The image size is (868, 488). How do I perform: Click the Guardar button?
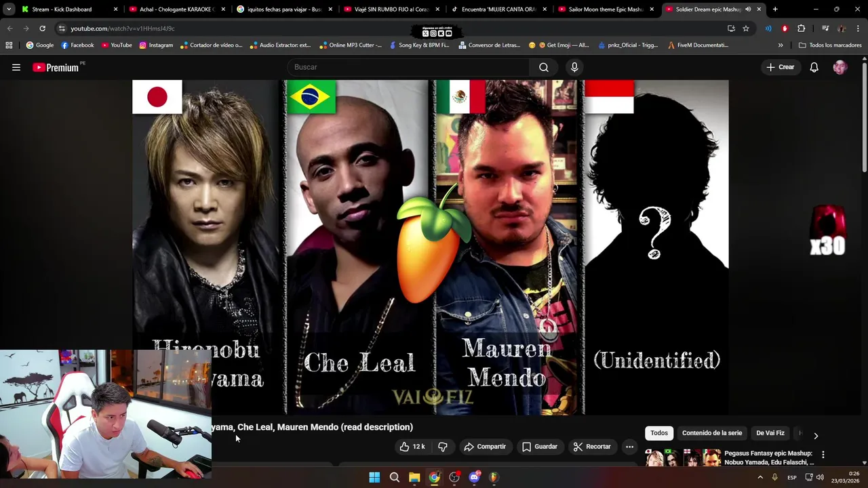tap(539, 447)
